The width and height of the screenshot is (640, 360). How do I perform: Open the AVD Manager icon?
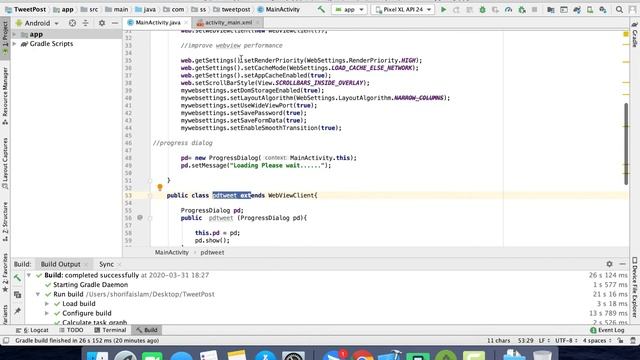(x=590, y=9)
